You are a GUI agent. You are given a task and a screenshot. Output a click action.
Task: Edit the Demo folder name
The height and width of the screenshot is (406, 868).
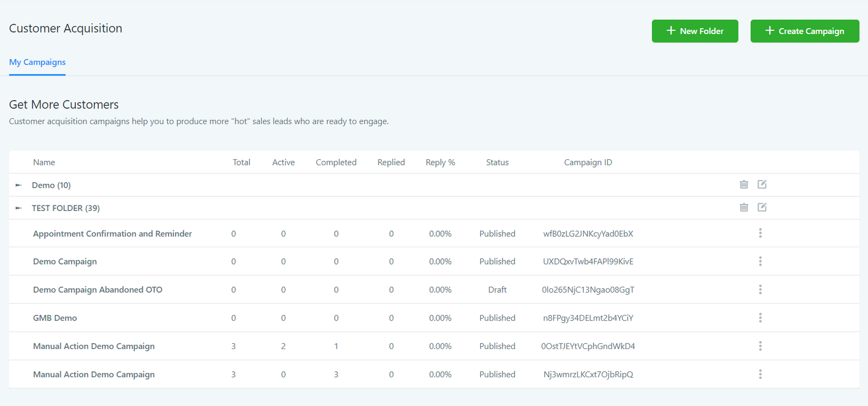(x=762, y=185)
